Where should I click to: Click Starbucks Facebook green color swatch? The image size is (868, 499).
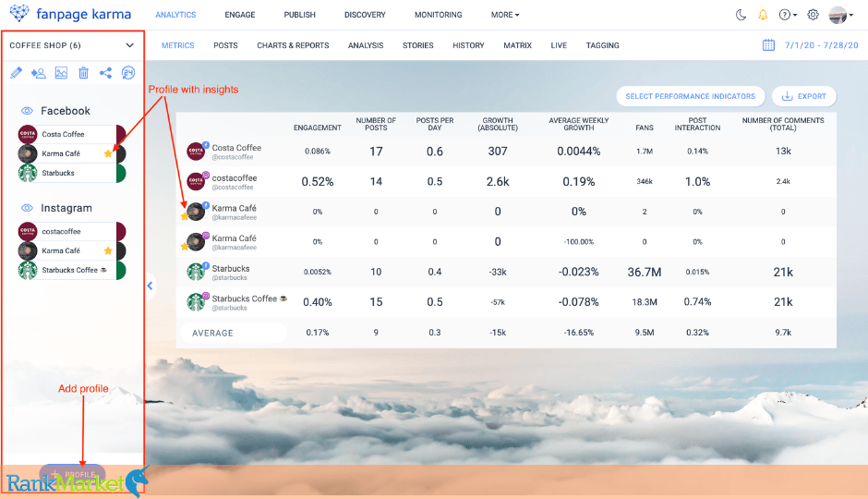(x=121, y=173)
